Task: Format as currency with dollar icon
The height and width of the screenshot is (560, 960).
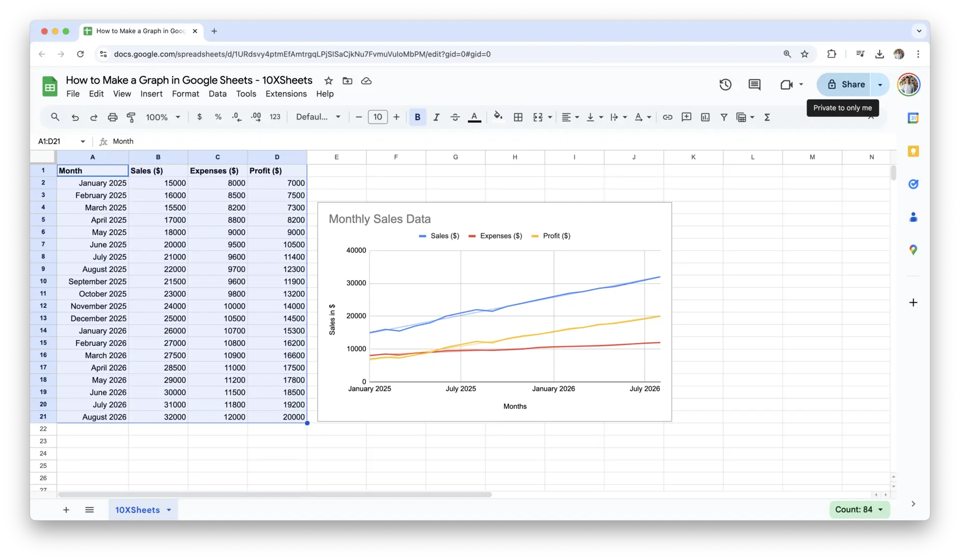Action: tap(199, 117)
